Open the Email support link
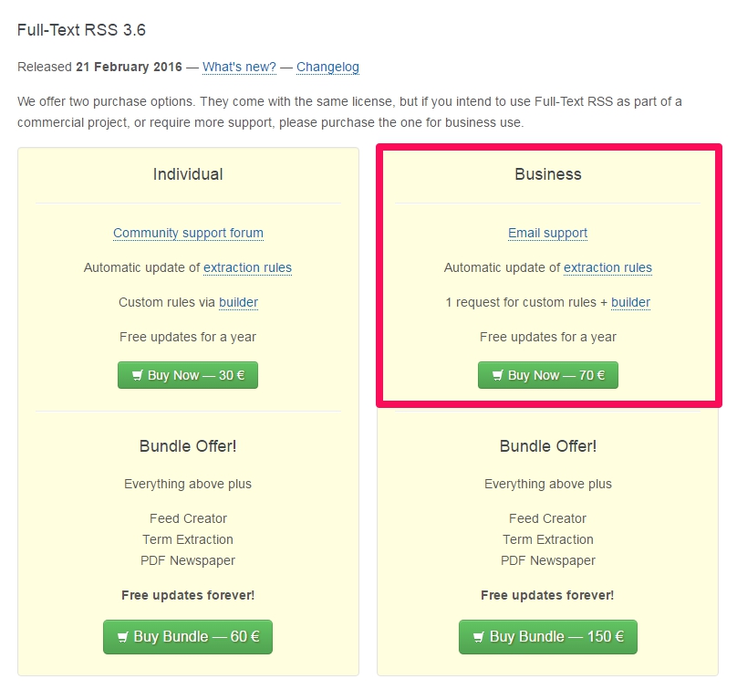 (547, 233)
